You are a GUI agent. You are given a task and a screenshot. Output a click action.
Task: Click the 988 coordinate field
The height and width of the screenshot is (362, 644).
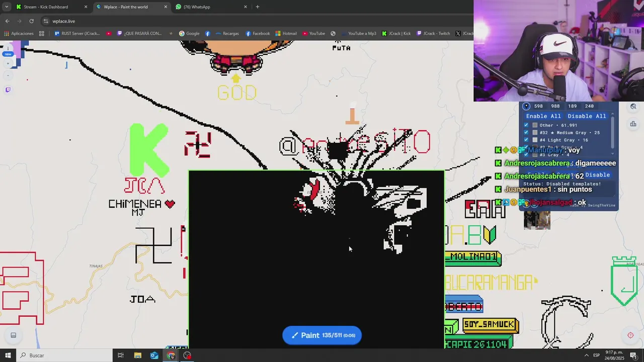click(555, 106)
